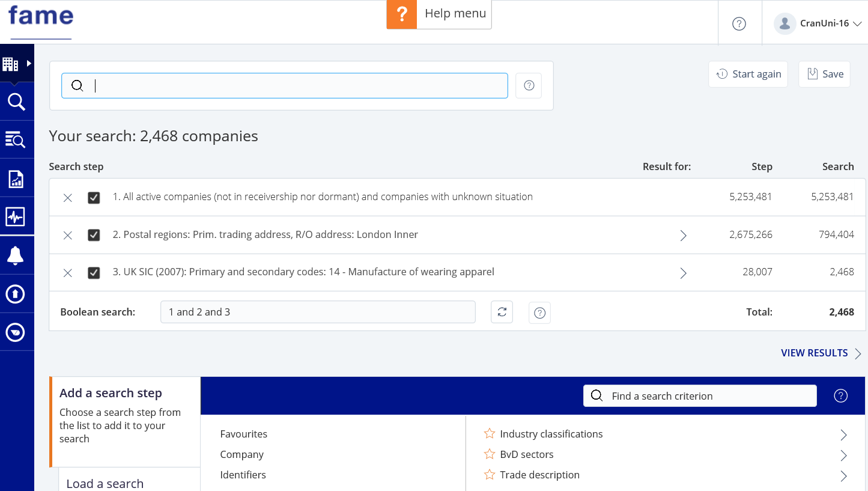Toggle checkbox for Postal regions step

pyautogui.click(x=94, y=235)
